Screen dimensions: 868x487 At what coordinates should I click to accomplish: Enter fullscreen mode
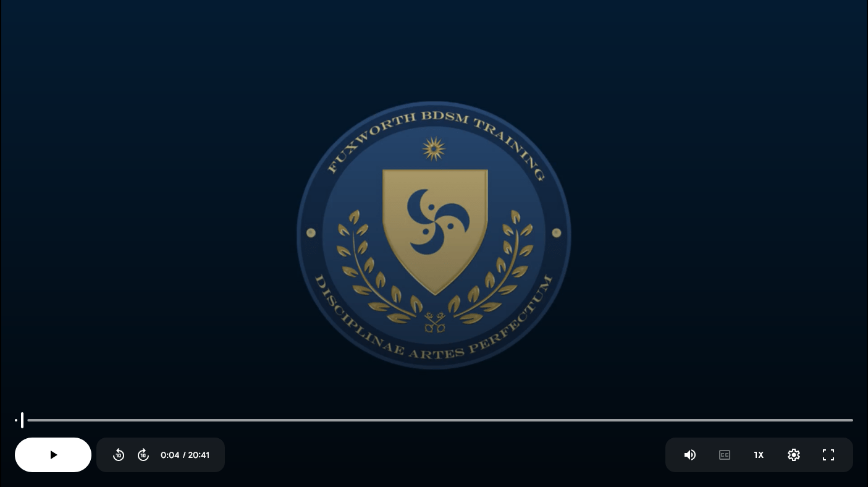point(828,455)
